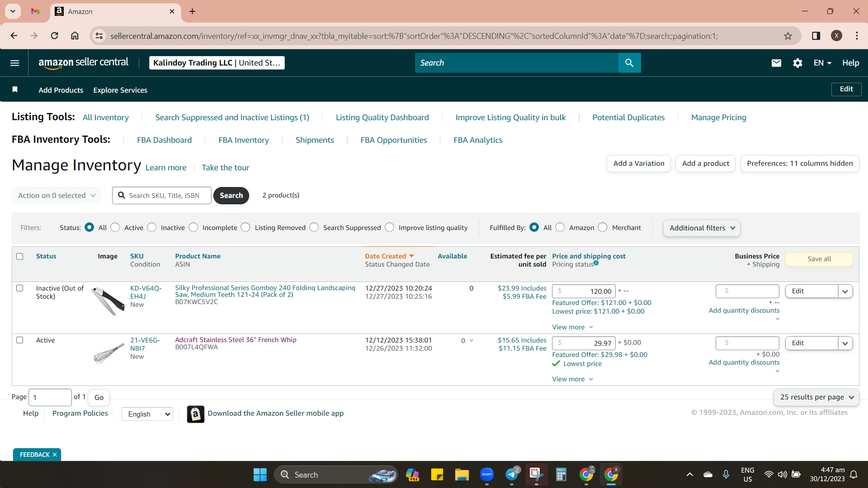Image resolution: width=868 pixels, height=488 pixels.
Task: Click the Amazon Seller Central logo
Action: click(84, 63)
